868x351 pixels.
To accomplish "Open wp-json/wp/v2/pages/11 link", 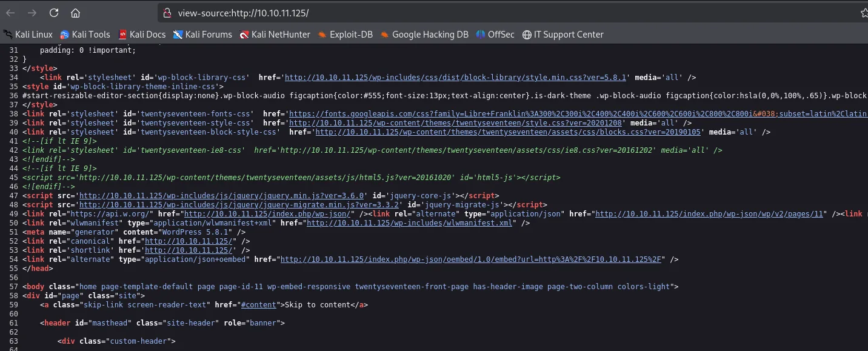I will click(x=710, y=213).
